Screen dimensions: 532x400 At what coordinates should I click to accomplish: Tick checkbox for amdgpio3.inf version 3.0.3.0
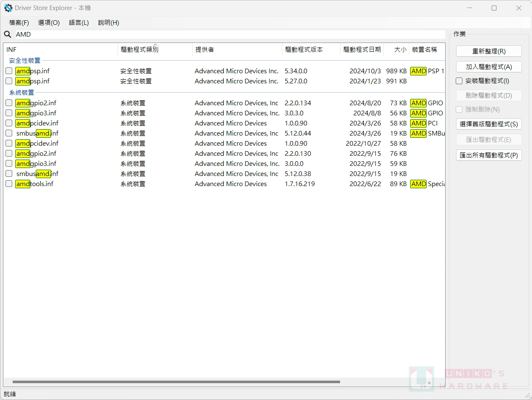click(9, 113)
